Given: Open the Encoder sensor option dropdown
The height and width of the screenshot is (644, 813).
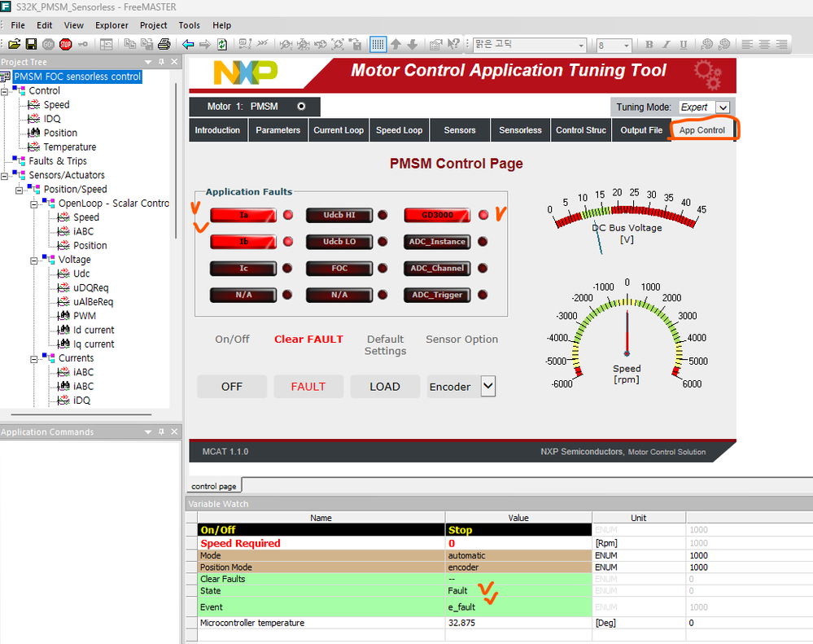Looking at the screenshot, I should coord(488,386).
